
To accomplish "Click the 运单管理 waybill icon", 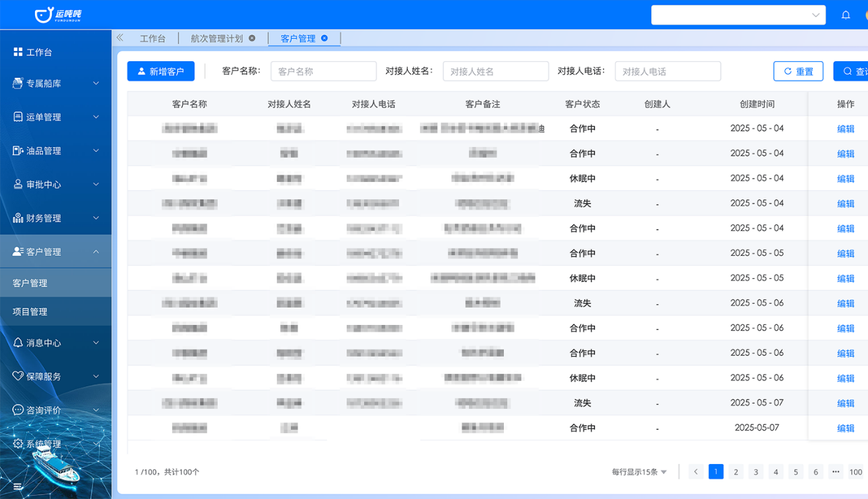I will (x=19, y=117).
